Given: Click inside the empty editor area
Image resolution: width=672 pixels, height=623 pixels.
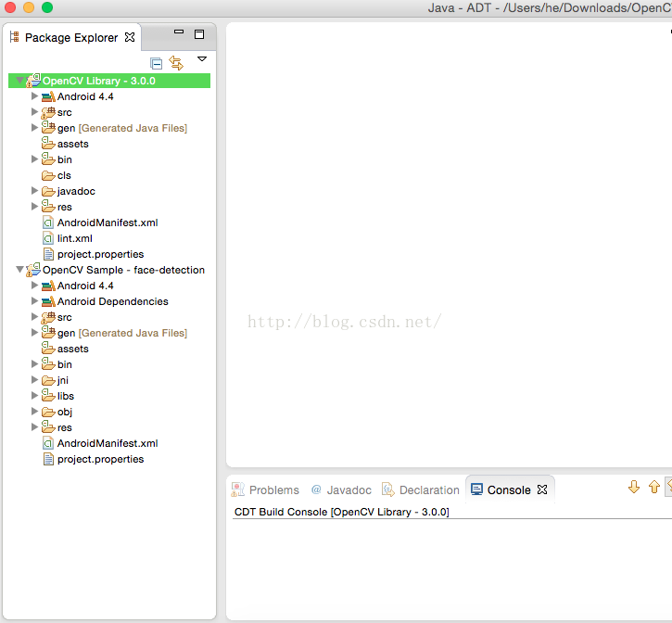Looking at the screenshot, I should pos(449,245).
